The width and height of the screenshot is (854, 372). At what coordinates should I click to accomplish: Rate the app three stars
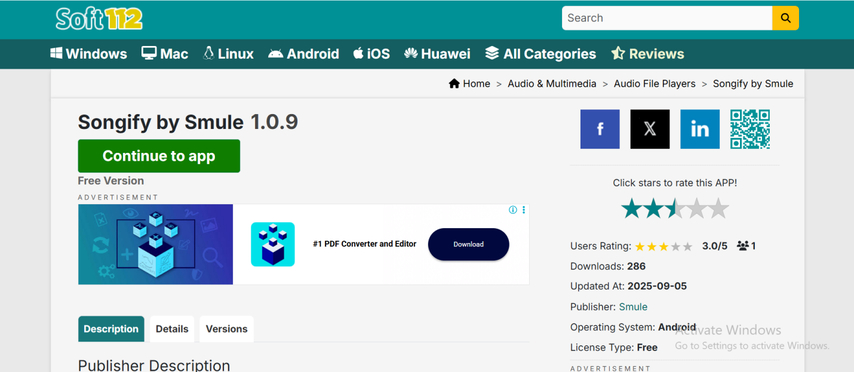[x=675, y=208]
